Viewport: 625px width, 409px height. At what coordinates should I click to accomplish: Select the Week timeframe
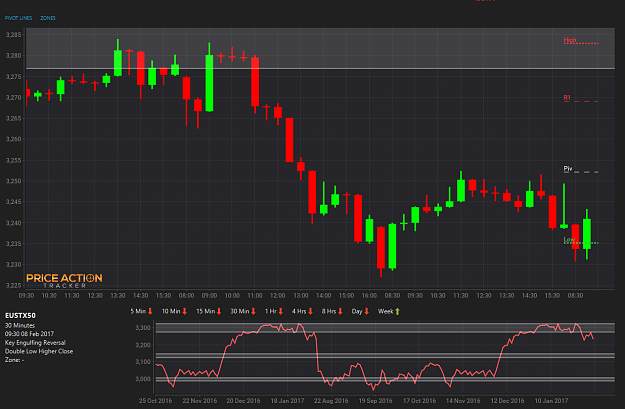point(385,311)
